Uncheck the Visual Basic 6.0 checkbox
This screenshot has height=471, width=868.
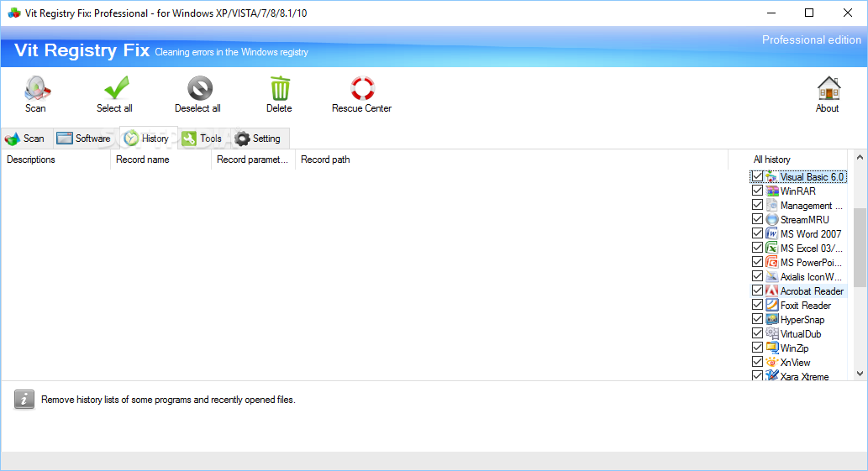tap(757, 176)
